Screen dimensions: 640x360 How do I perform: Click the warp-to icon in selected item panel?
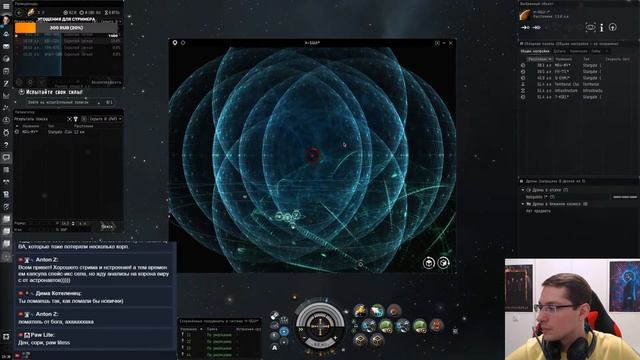(536, 27)
